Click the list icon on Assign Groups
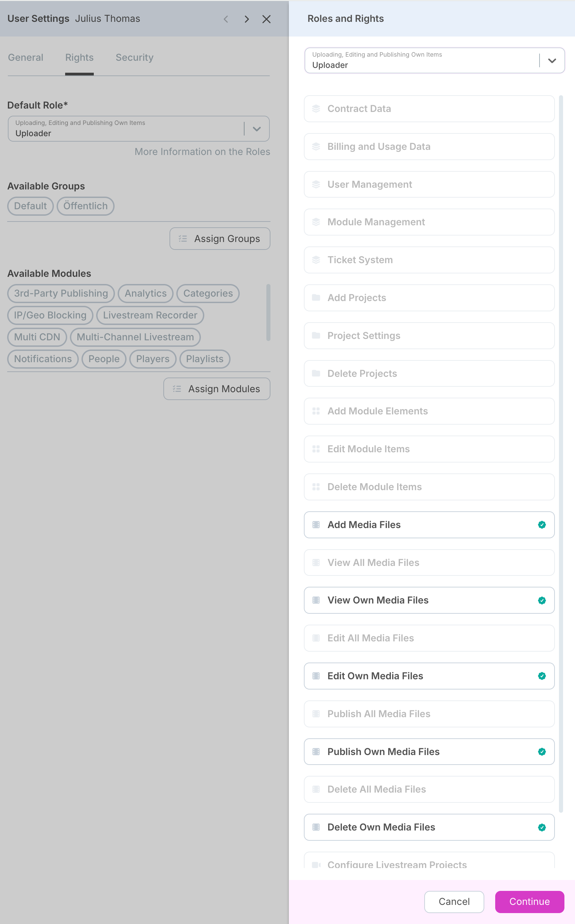Screen dimensions: 575x924 tap(183, 239)
